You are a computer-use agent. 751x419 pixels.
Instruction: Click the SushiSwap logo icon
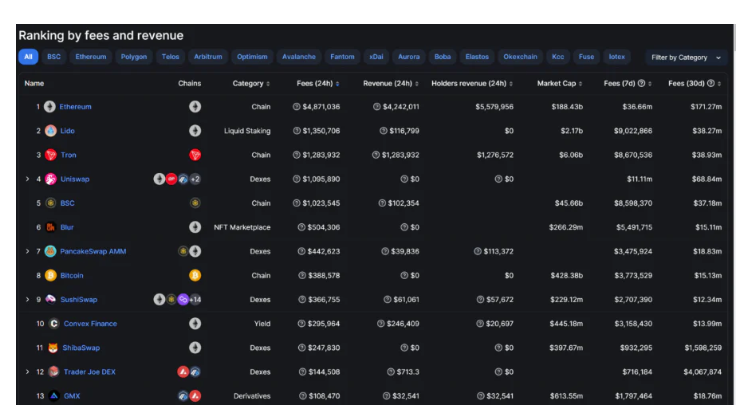(50, 299)
